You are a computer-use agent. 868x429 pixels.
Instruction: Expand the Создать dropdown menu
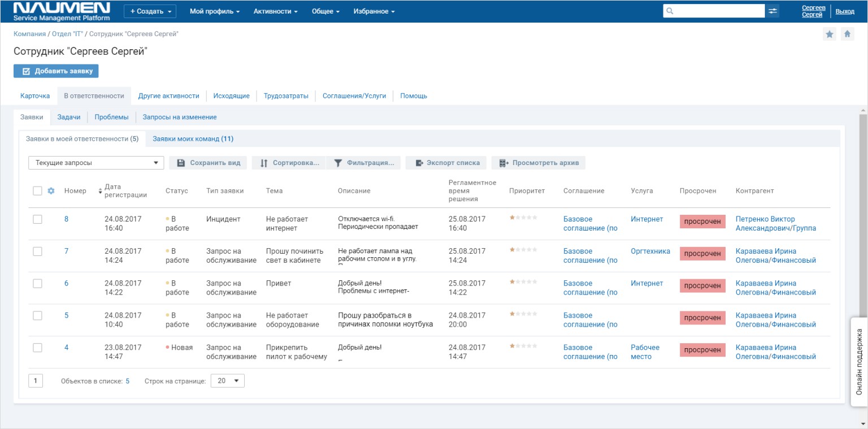pos(150,11)
